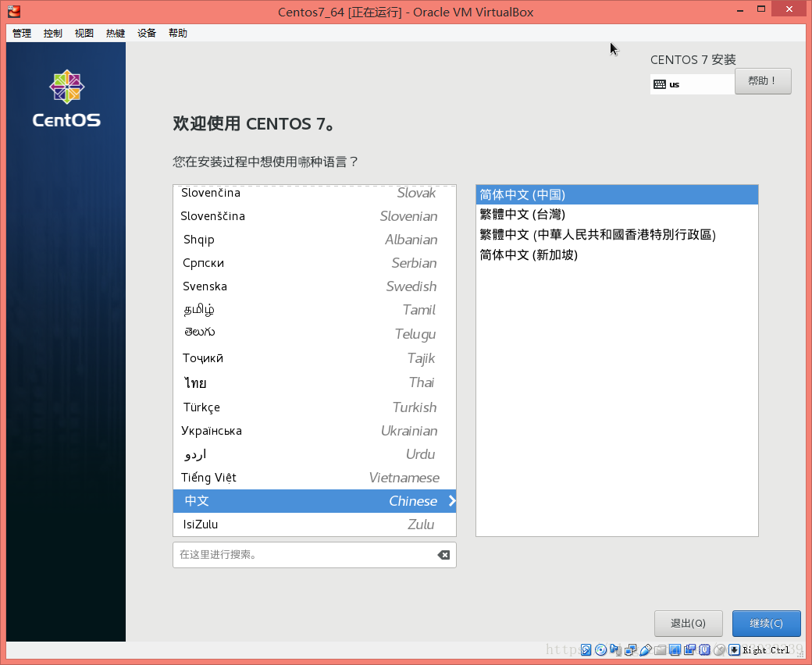812x665 pixels.
Task: Open the 管理 menu
Action: click(22, 33)
